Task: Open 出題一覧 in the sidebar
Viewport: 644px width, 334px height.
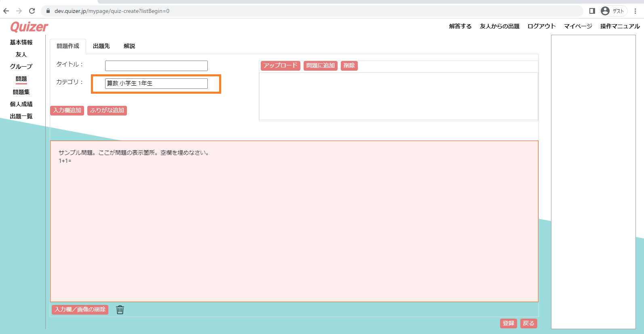Action: (x=21, y=116)
